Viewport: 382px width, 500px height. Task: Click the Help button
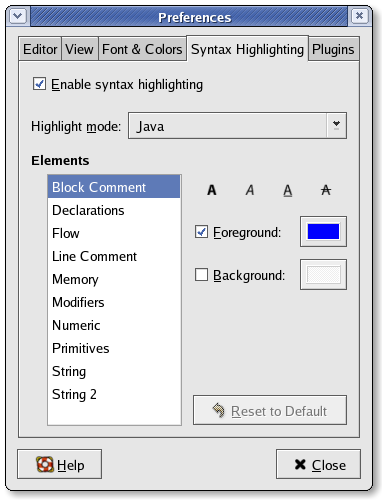(x=60, y=464)
